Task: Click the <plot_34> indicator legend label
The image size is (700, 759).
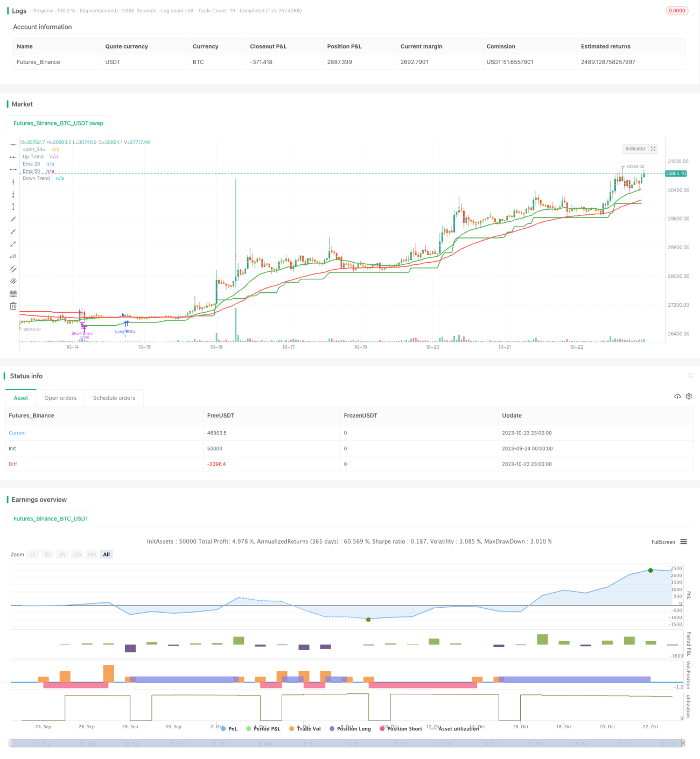Action: point(34,150)
